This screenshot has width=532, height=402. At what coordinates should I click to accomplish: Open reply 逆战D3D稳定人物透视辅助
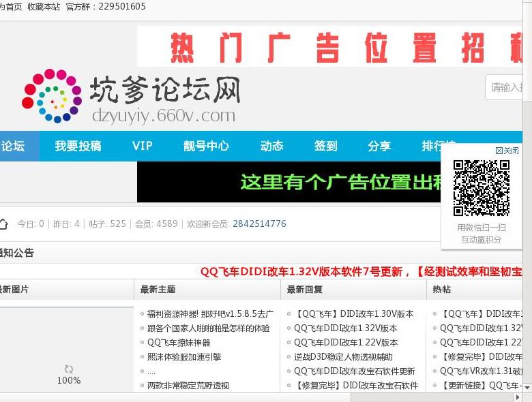click(x=343, y=357)
